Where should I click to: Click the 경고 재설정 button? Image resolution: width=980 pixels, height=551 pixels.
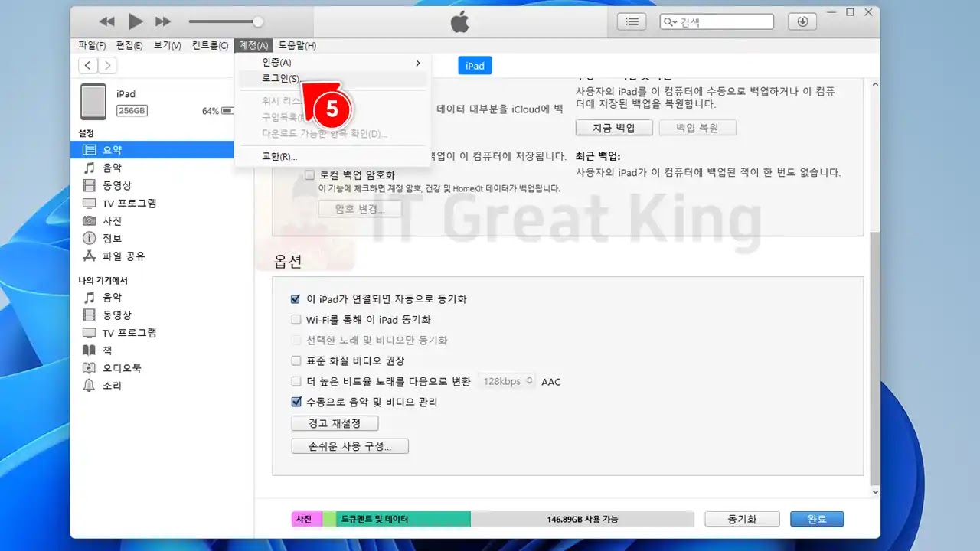pos(335,423)
